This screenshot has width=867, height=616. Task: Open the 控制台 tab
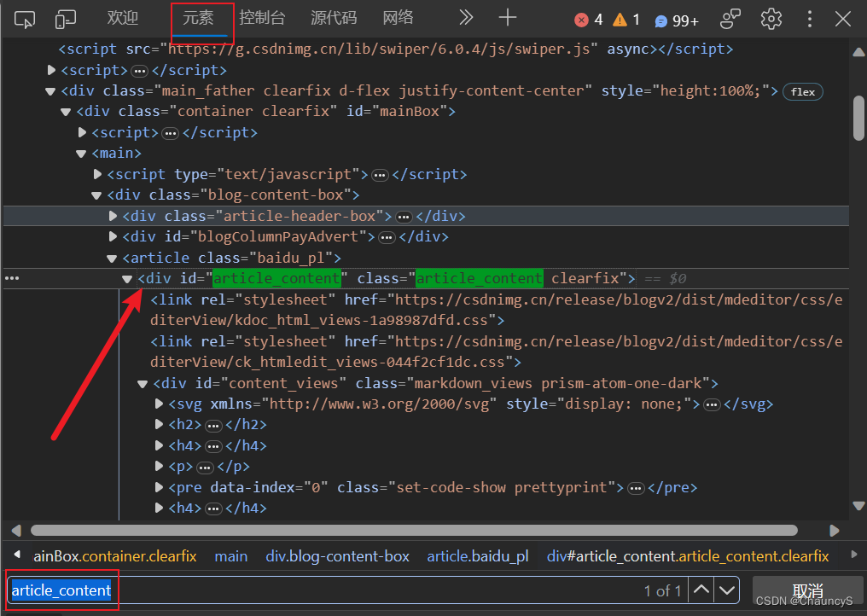pyautogui.click(x=262, y=18)
